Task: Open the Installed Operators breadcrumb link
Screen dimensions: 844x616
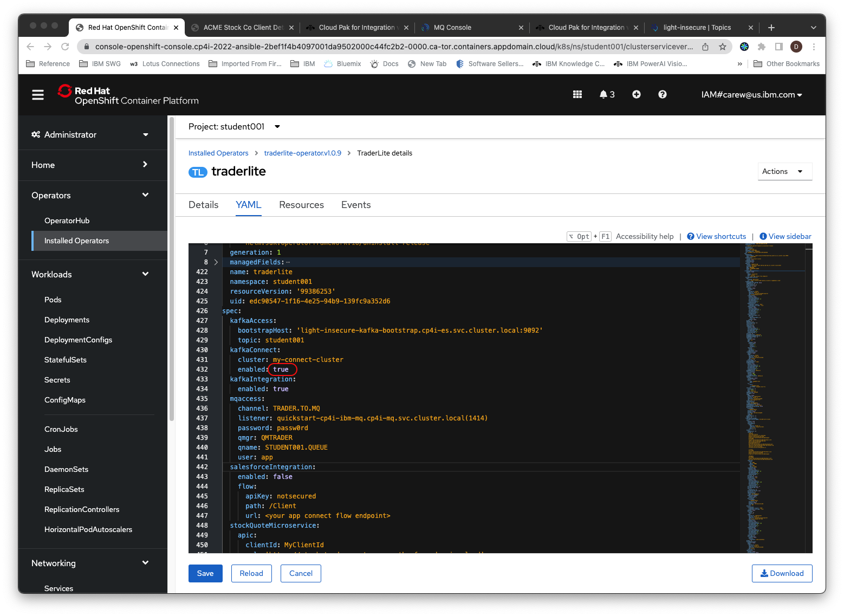Action: (x=218, y=153)
